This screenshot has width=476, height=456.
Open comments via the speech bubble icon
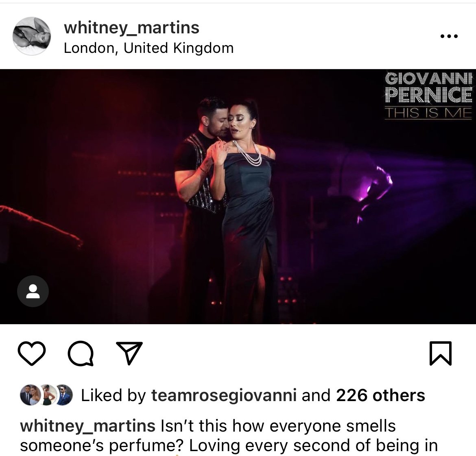pos(81,353)
